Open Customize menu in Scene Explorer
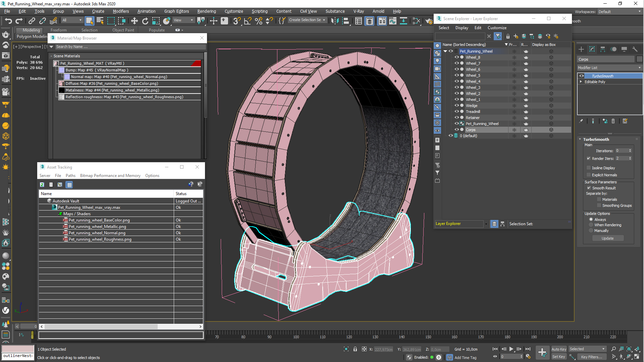Viewport: 644px width, 362px height. 497,28
